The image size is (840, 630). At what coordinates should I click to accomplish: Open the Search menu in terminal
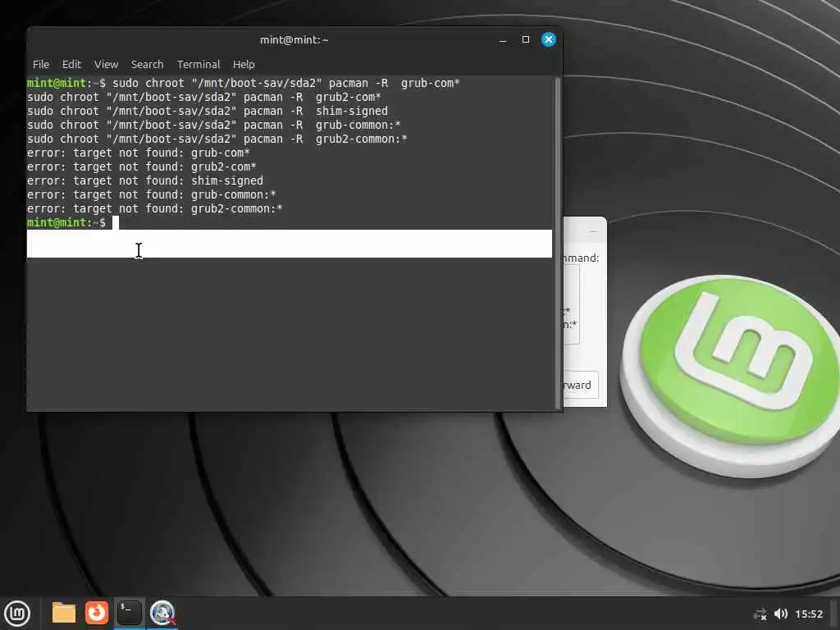coord(147,64)
